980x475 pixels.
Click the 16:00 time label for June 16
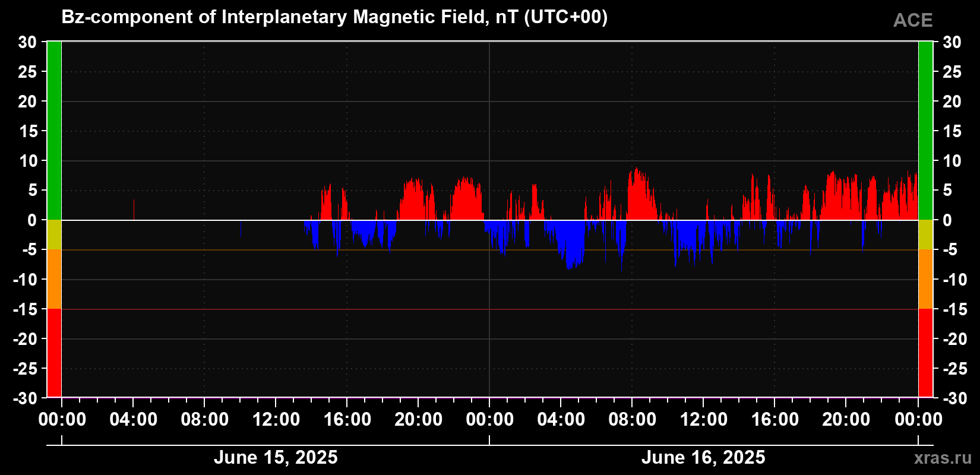point(775,420)
